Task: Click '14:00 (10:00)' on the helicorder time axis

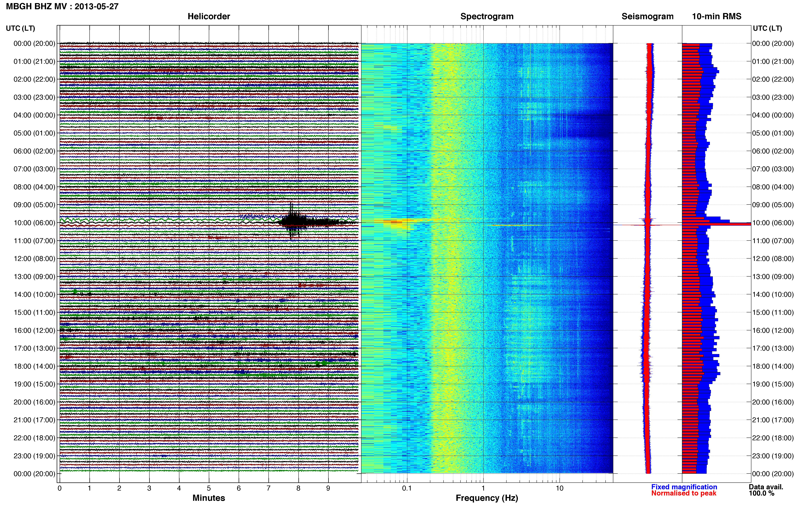Action: [x=34, y=294]
